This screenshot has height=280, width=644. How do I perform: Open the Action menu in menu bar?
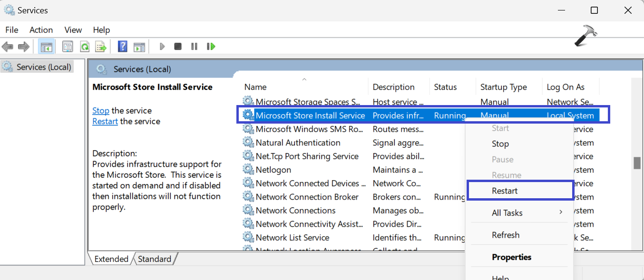point(41,30)
